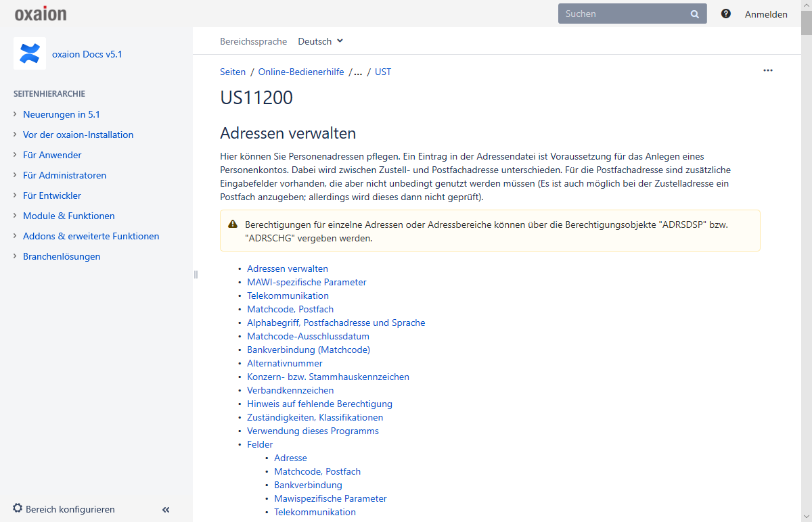Click the Anmelden login link
The image size is (812, 522).
tap(766, 14)
